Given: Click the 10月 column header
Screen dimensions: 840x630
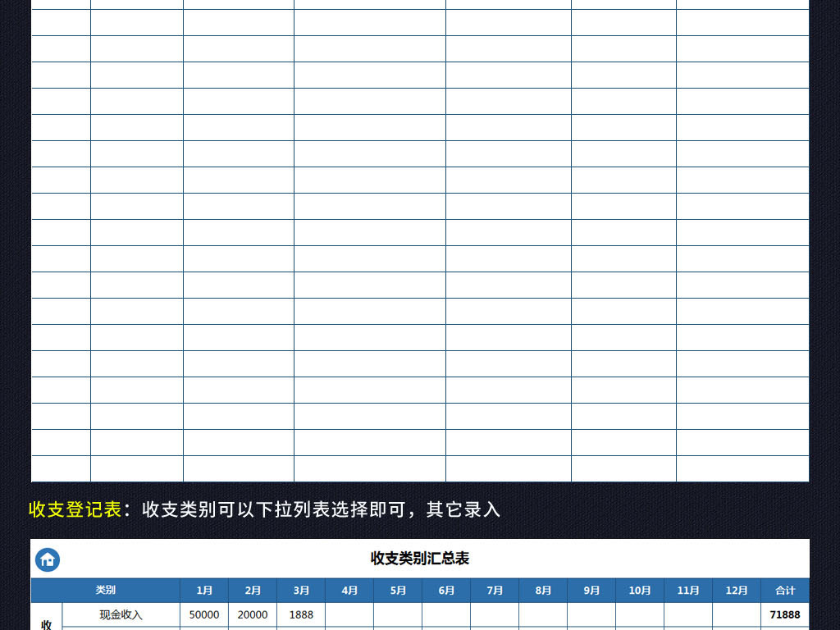Looking at the screenshot, I should (640, 591).
